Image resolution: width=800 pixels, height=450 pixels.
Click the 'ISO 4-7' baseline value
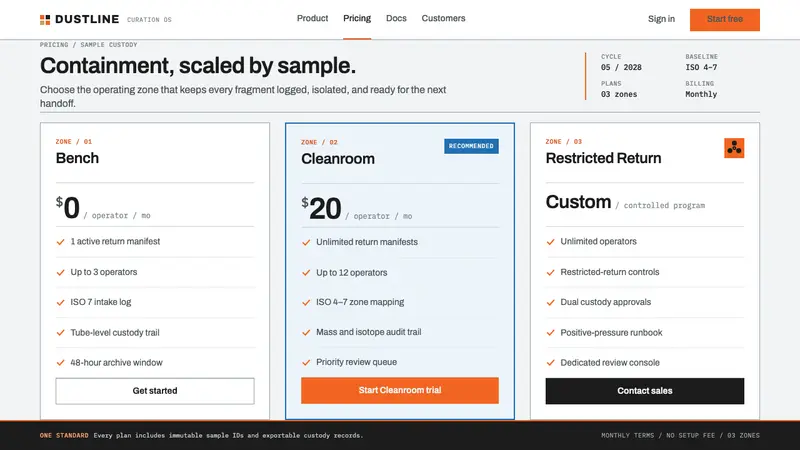click(701, 67)
